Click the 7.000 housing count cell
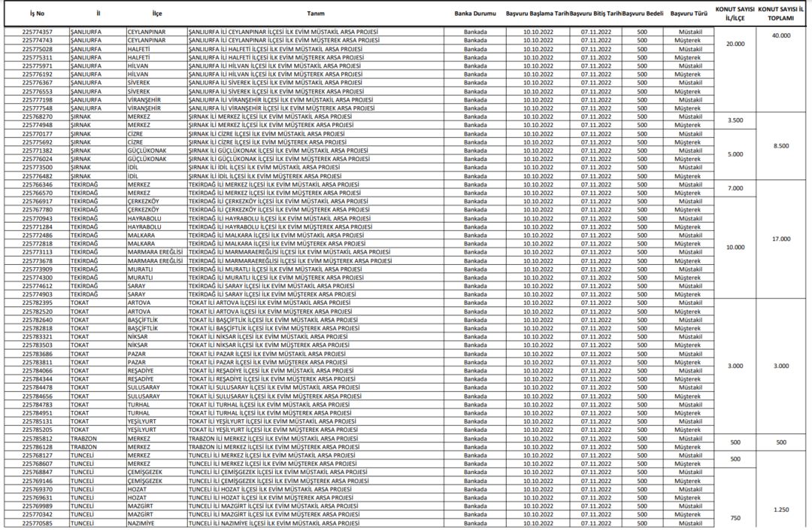812x532 pixels. pos(735,188)
